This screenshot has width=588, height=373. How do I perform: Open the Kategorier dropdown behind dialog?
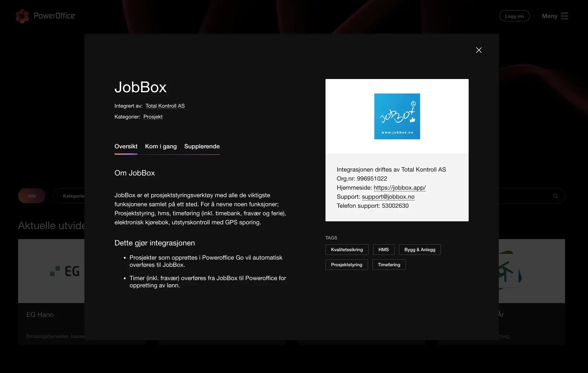tap(69, 196)
